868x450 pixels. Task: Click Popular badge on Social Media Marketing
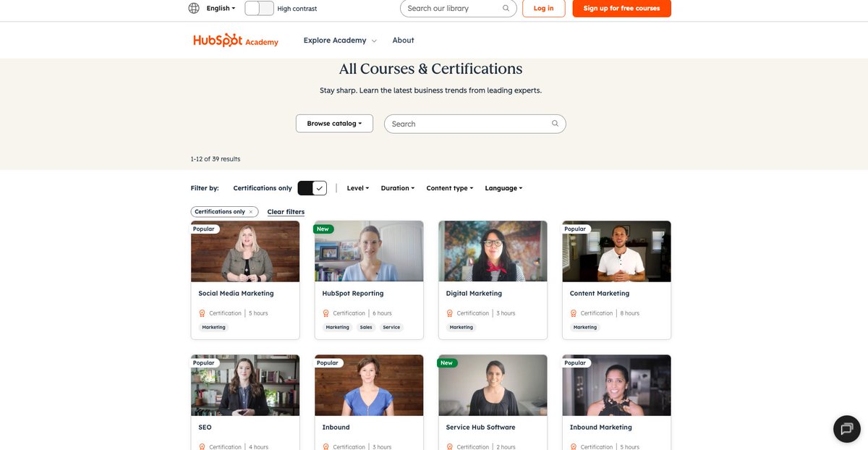[205, 229]
